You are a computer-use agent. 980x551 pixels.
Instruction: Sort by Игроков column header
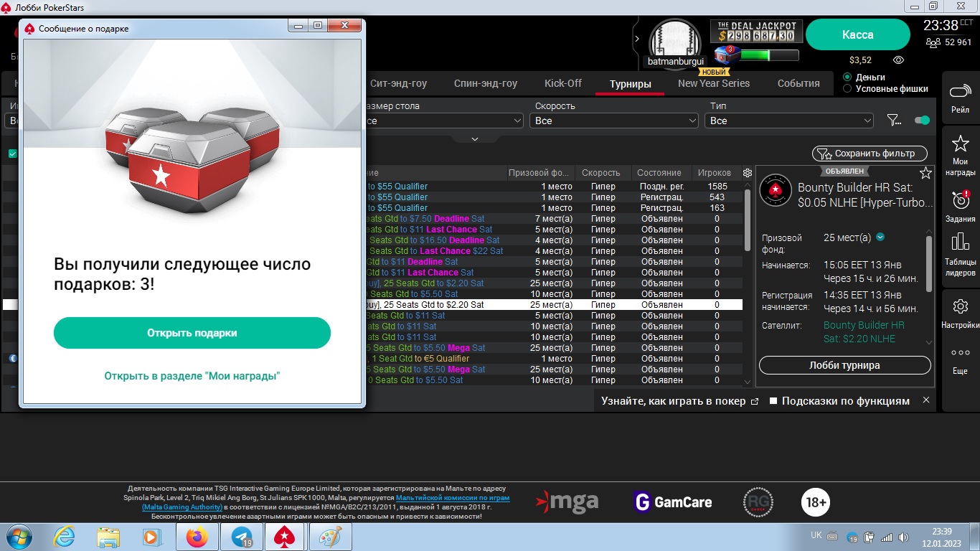click(714, 173)
